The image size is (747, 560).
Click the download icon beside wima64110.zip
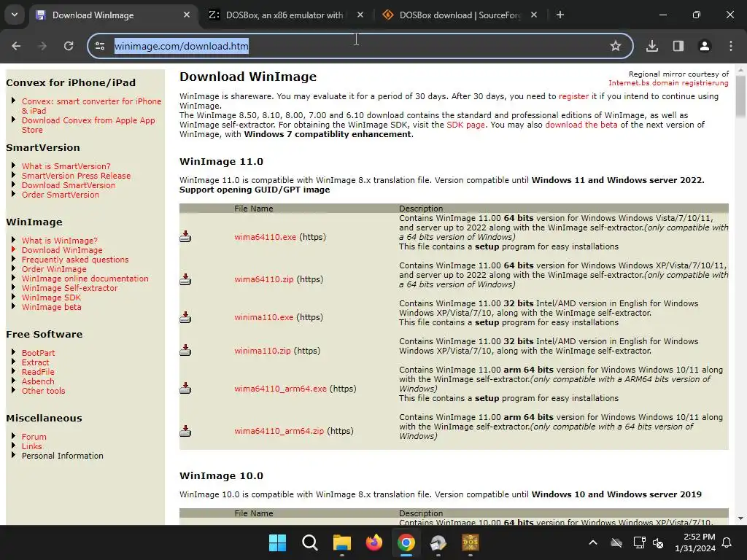185,279
